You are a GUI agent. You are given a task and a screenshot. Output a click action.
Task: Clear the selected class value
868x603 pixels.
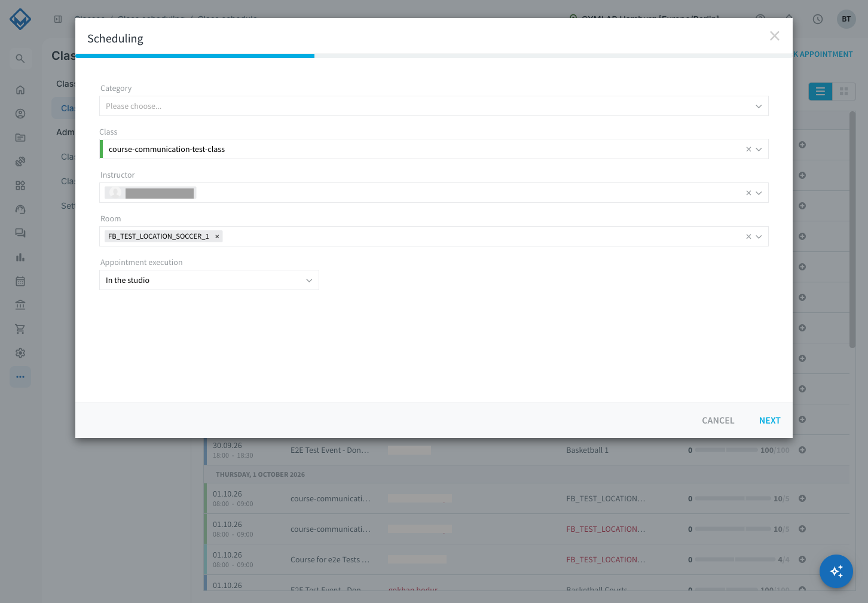[748, 149]
